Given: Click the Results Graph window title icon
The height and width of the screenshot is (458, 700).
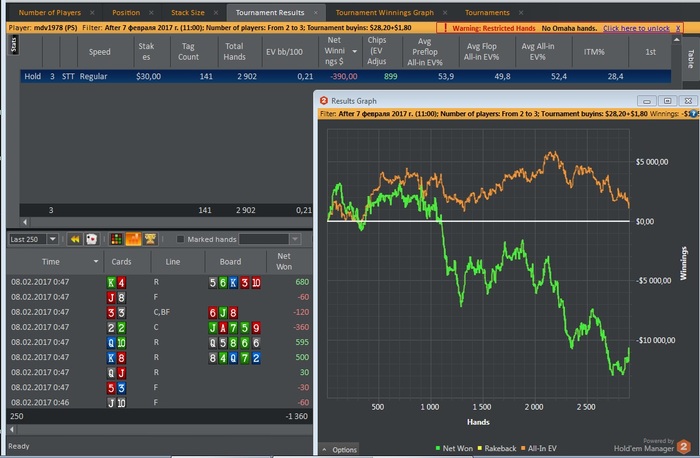Looking at the screenshot, I should [x=324, y=100].
